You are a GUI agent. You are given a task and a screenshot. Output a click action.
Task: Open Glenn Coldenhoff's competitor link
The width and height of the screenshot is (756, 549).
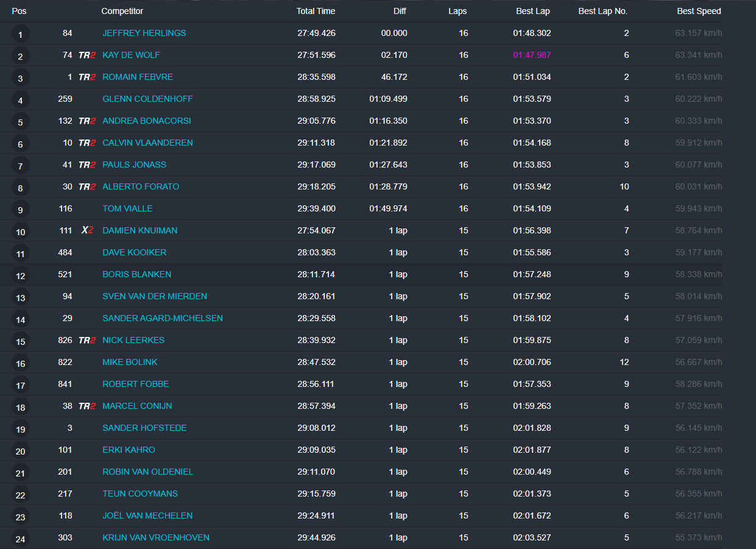(x=147, y=99)
